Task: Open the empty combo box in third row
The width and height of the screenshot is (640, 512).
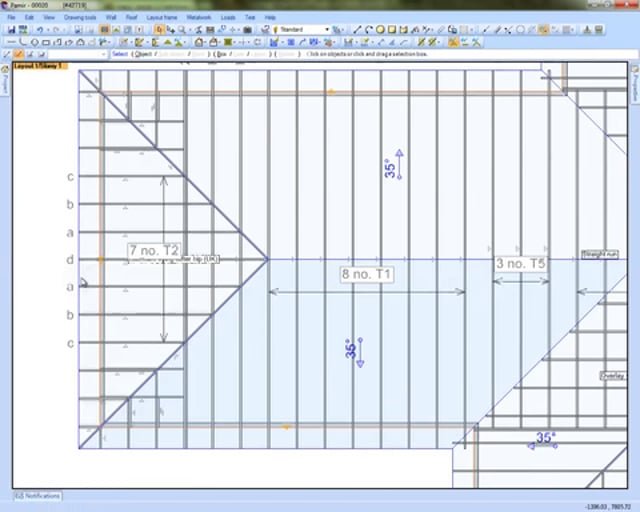Action: click(78, 54)
